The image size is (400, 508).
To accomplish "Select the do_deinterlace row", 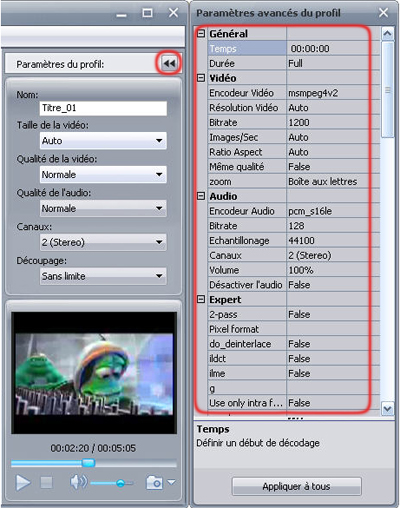I will (x=294, y=344).
